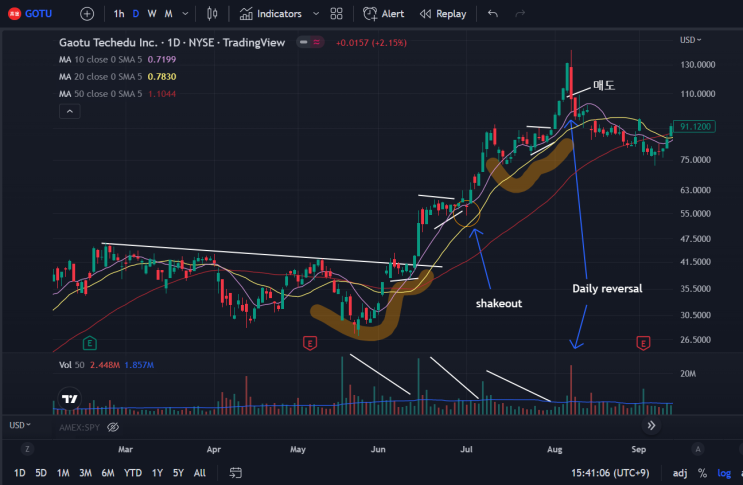The width and height of the screenshot is (743, 485).
Task: Set the range to 1M
Action: coord(63,473)
